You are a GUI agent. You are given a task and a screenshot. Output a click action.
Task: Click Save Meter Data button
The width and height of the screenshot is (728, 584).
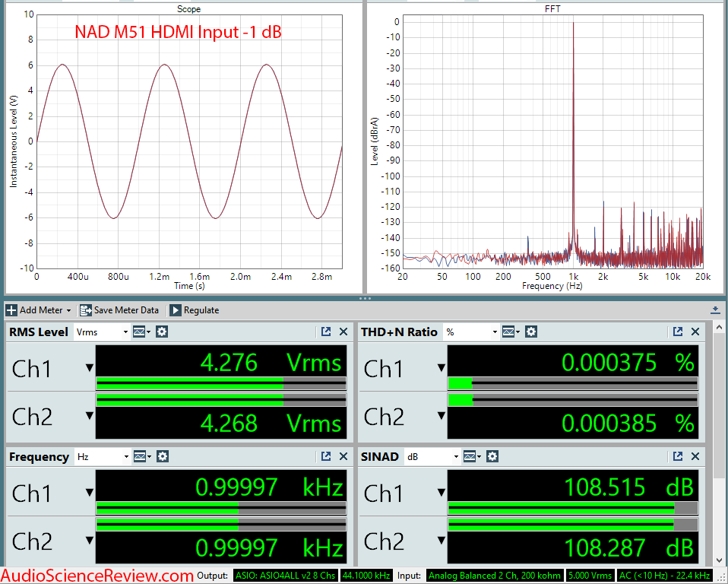[x=119, y=310]
